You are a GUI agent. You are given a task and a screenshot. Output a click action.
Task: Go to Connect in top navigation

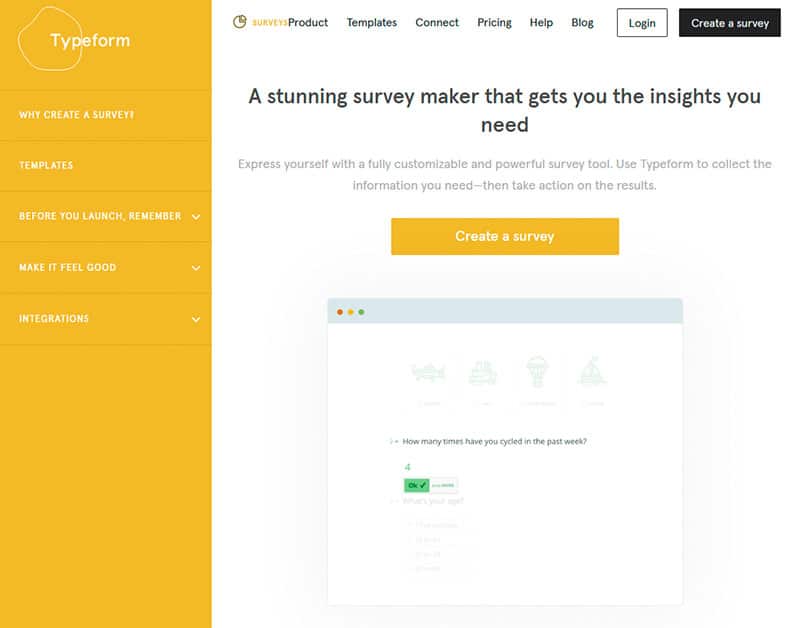coord(437,22)
